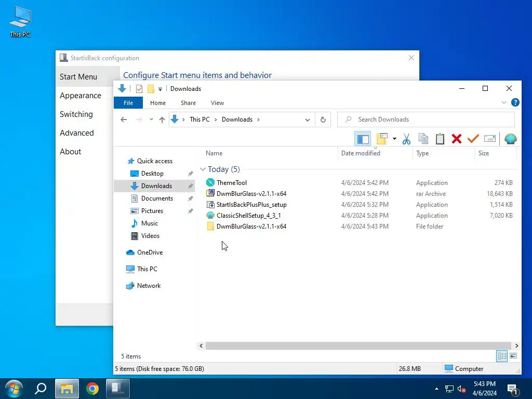The image size is (532, 399).
Task: Open Google Chrome from the taskbar
Action: tap(92, 389)
